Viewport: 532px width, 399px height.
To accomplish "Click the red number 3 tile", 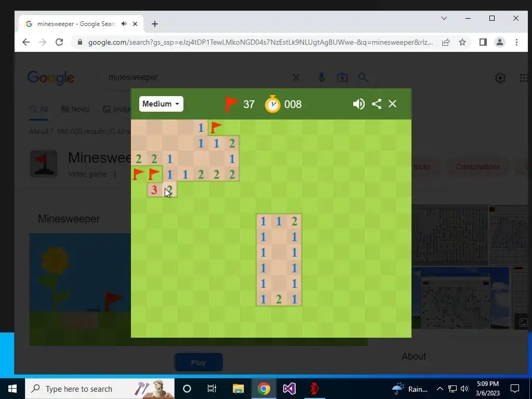I will [154, 190].
